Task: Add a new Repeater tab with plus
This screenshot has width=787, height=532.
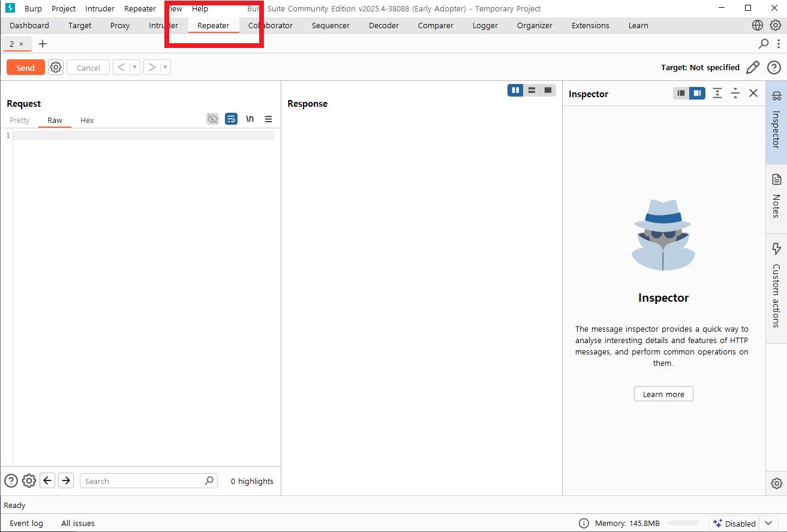Action: click(x=42, y=44)
